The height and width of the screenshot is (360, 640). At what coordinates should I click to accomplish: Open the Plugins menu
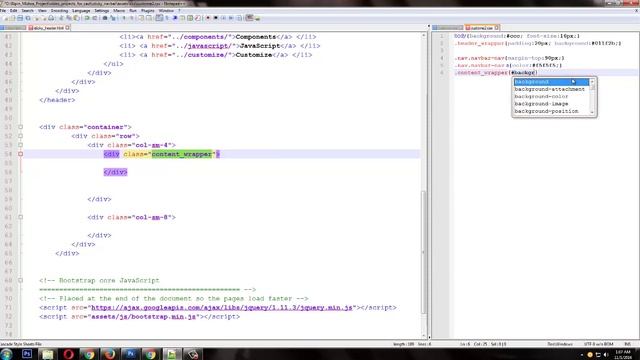[x=148, y=11]
